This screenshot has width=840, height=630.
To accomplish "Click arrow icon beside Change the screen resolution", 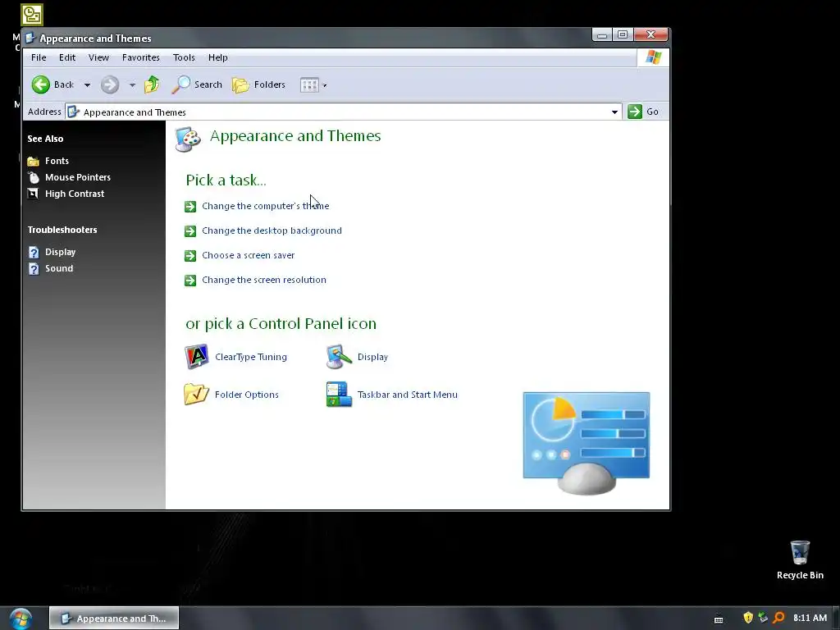I will tap(190, 281).
